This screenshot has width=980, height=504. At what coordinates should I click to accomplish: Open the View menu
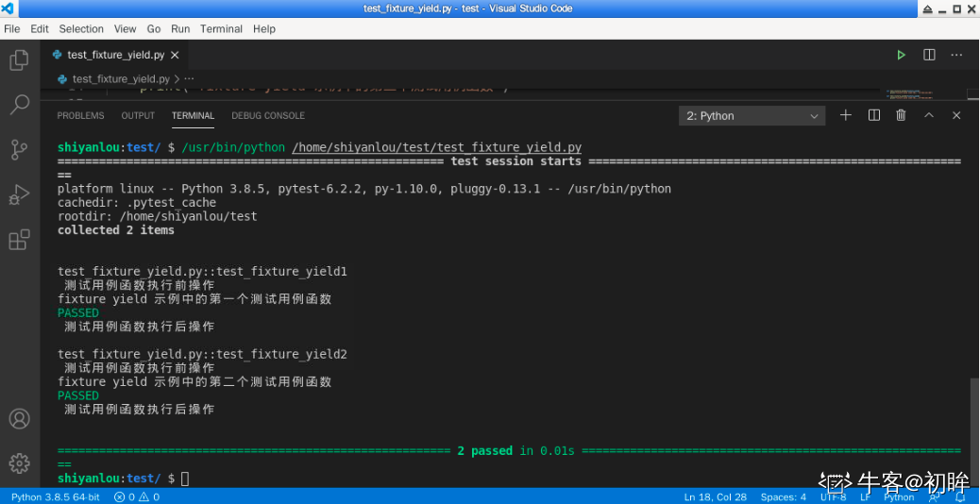125,28
